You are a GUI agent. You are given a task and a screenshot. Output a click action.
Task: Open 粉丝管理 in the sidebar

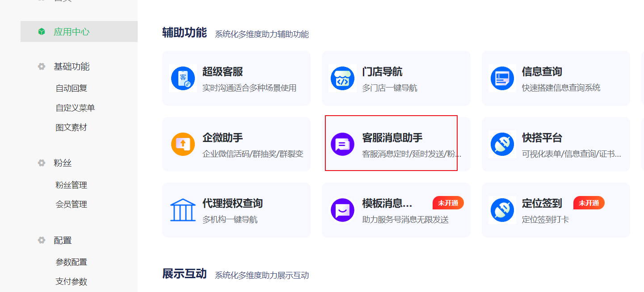(71, 185)
